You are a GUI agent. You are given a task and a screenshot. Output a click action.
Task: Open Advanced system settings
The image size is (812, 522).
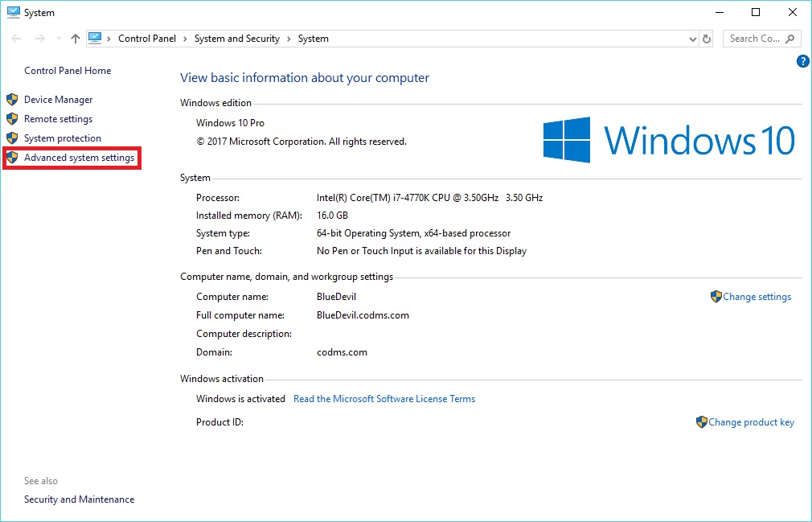point(80,158)
